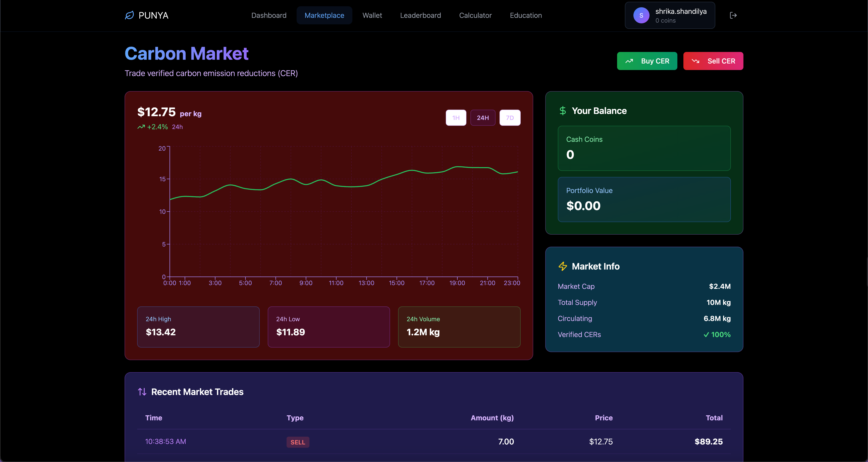The width and height of the screenshot is (868, 462).
Task: Click the purple user avatar circle
Action: [x=641, y=16]
